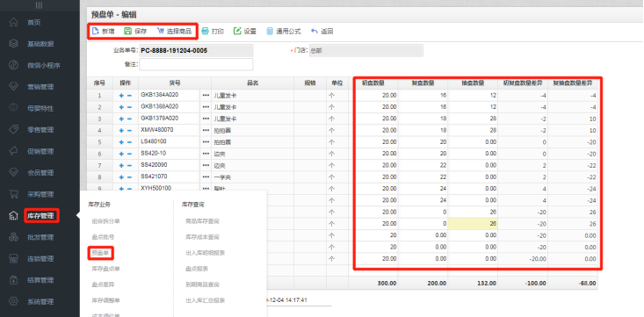Click minus icon on SS421070 row
The height and width of the screenshot is (317, 644).
coord(129,177)
